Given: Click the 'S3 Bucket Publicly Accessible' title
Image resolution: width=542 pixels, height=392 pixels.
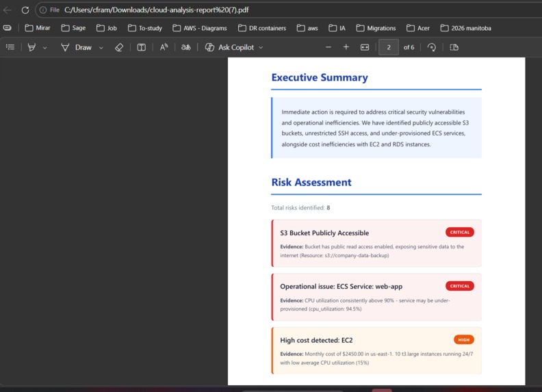Looking at the screenshot, I should pyautogui.click(x=324, y=233).
